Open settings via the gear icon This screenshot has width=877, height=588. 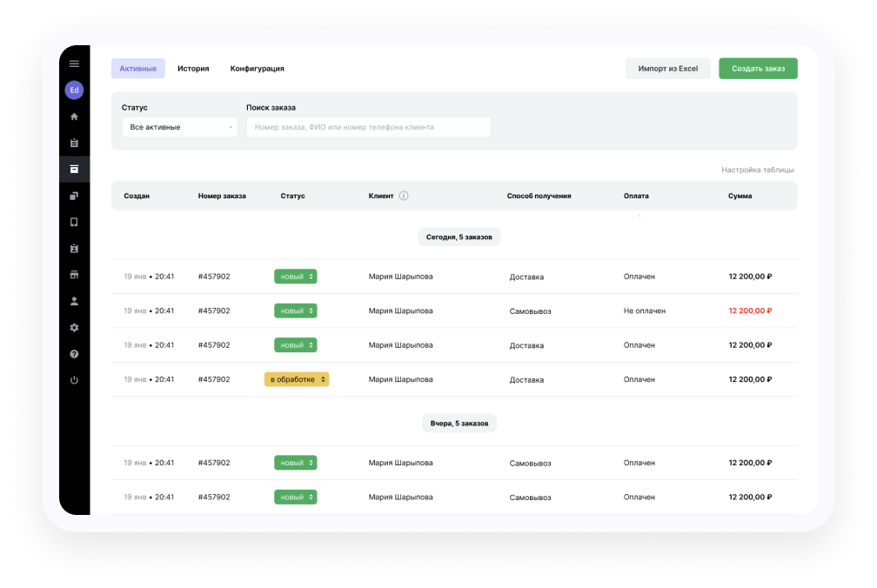click(x=74, y=328)
